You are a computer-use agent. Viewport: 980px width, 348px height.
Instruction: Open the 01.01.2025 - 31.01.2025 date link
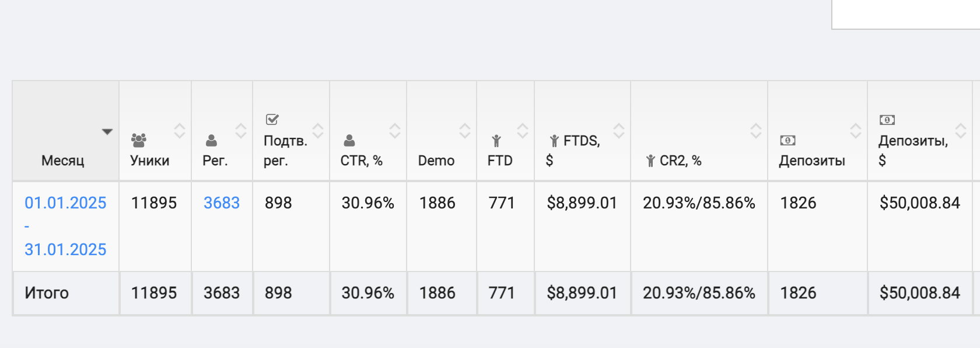coord(65,226)
